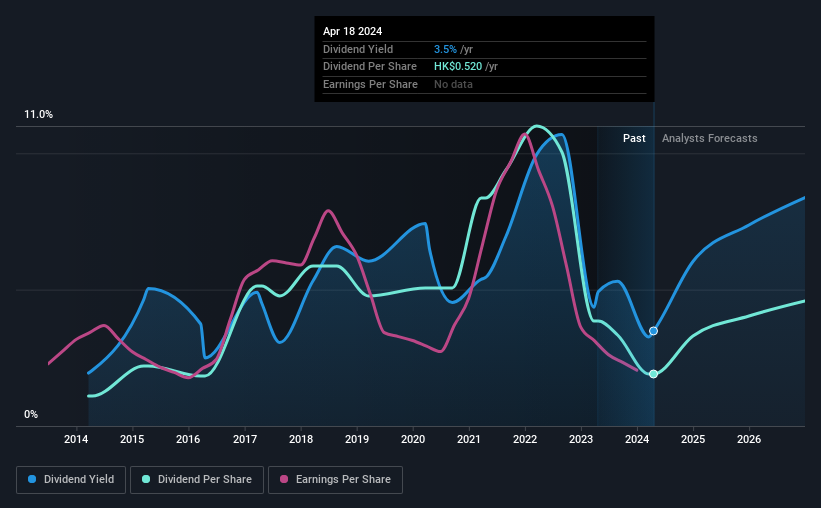Click the 3.5% dividend yield value in tooltip

(445, 49)
